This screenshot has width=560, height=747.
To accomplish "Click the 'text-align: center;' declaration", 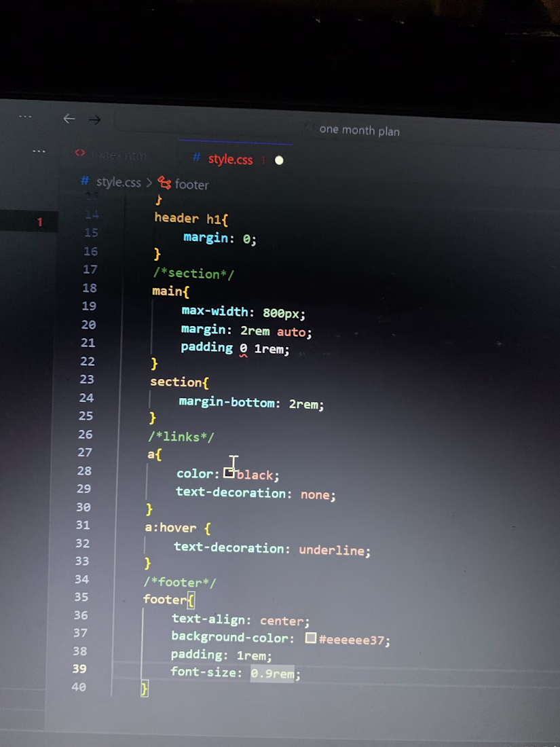I will (240, 620).
